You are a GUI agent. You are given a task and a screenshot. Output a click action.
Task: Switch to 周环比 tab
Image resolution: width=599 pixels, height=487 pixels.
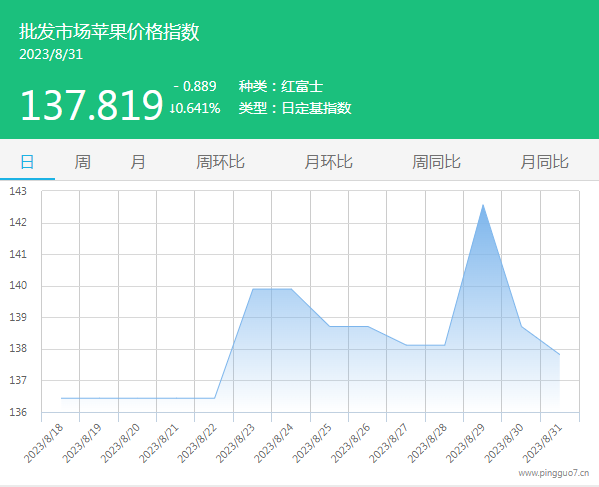220,162
